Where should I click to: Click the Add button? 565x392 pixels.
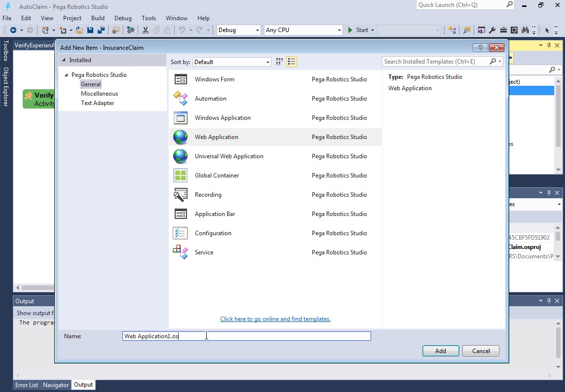pyautogui.click(x=440, y=351)
